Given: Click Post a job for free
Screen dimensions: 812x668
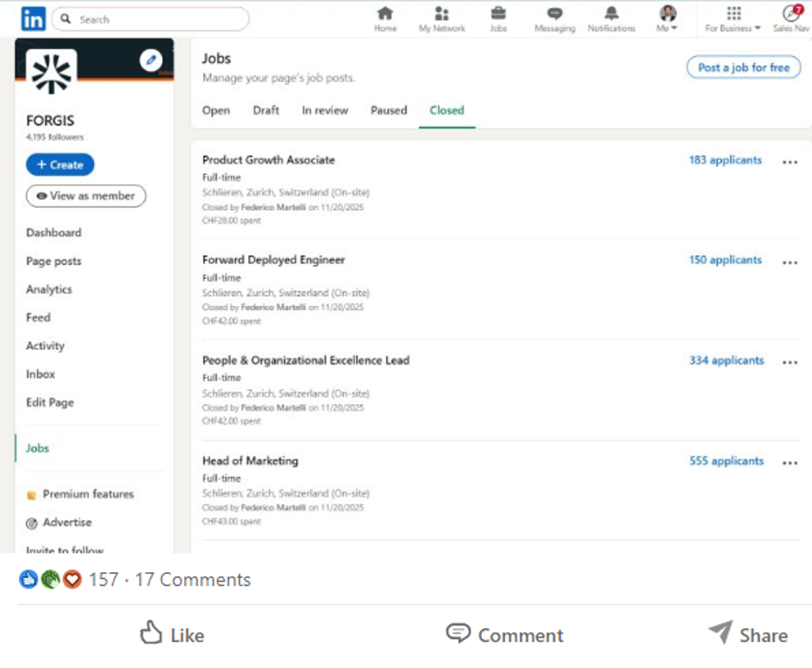Looking at the screenshot, I should [x=743, y=66].
